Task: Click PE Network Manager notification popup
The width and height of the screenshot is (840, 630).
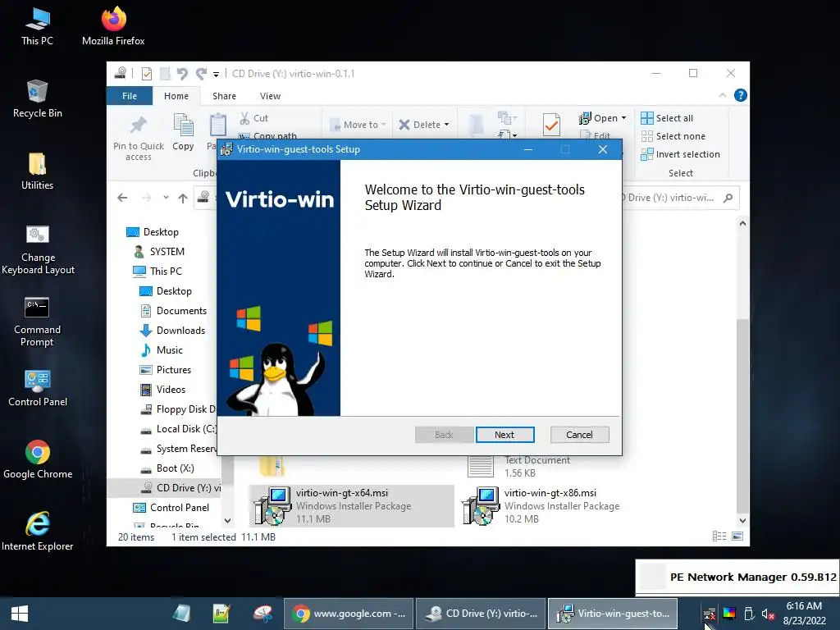Action: pyautogui.click(x=737, y=577)
